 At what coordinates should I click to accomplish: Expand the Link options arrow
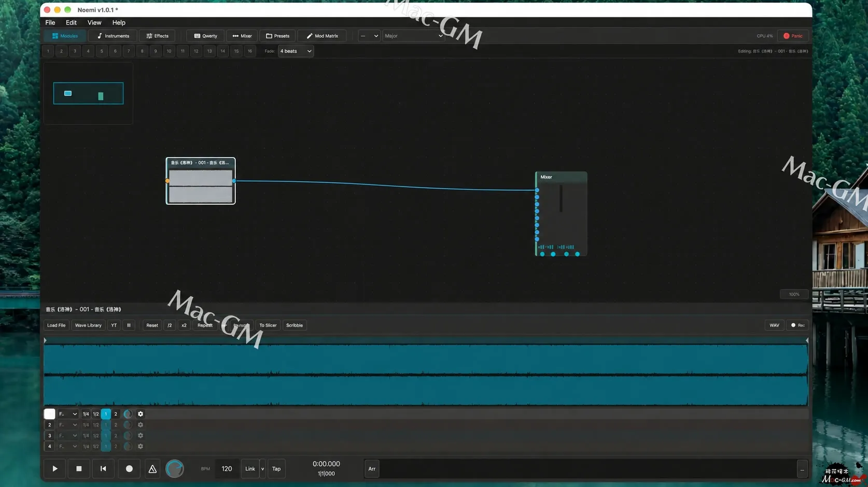(263, 469)
